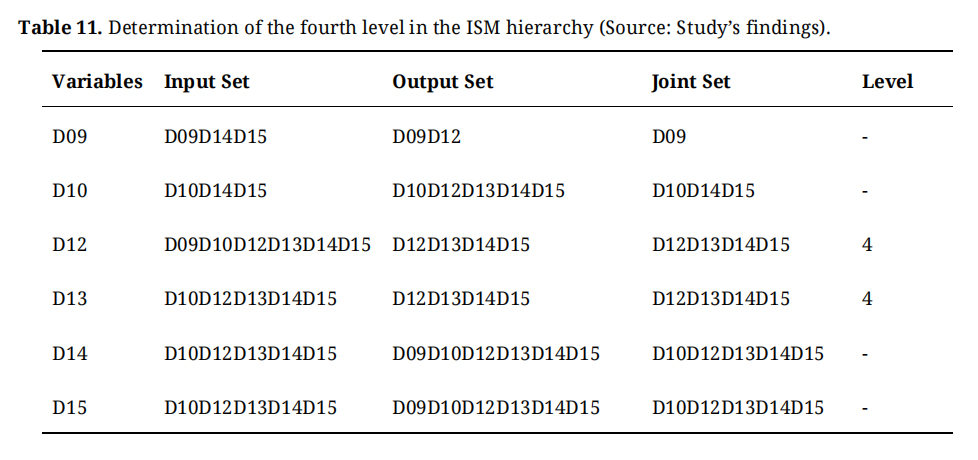Click "Source: Study's findings" text in the caption
The height and width of the screenshot is (460, 978).
(713, 27)
